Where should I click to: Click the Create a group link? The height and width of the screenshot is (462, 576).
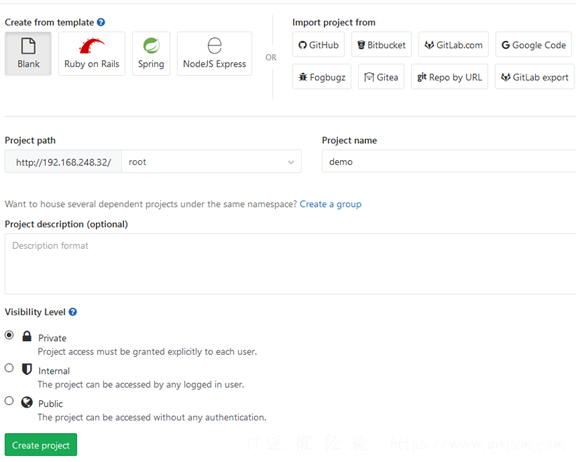(330, 204)
